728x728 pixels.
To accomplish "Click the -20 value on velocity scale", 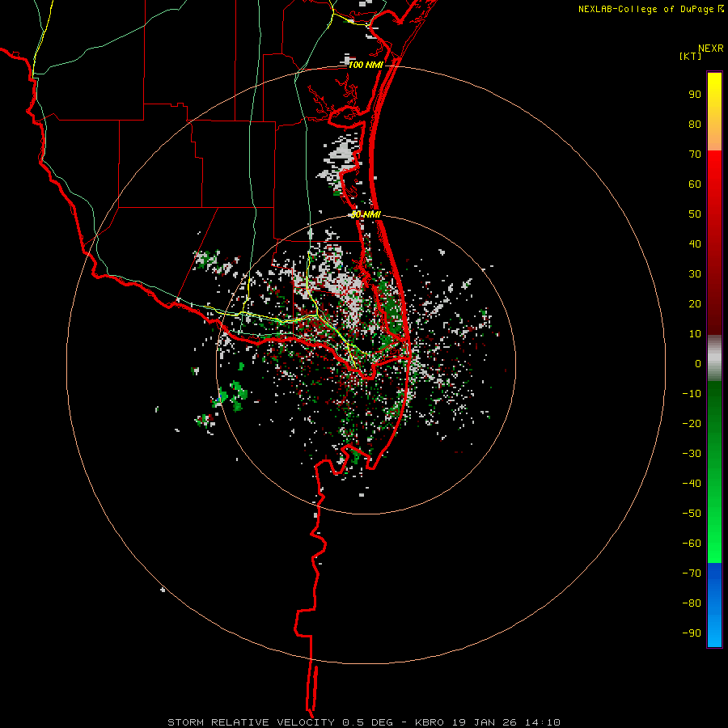I will point(692,424).
